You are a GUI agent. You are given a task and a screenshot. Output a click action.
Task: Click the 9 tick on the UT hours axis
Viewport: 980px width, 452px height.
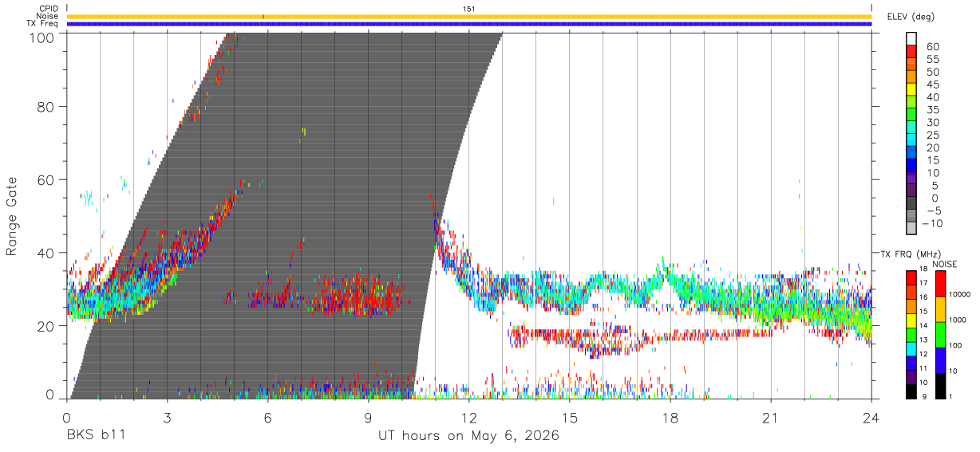[369, 418]
